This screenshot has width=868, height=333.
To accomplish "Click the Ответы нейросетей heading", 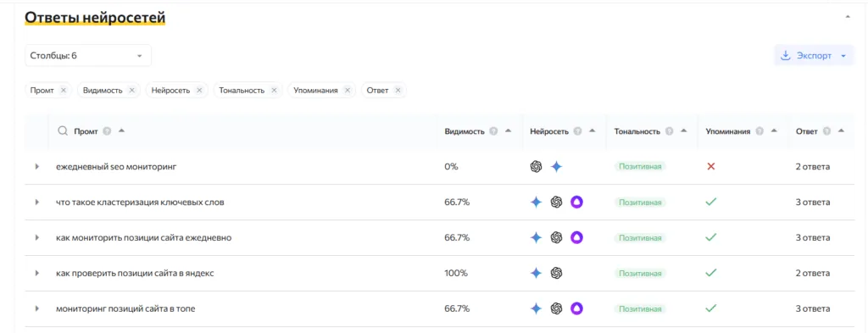I will (x=95, y=18).
